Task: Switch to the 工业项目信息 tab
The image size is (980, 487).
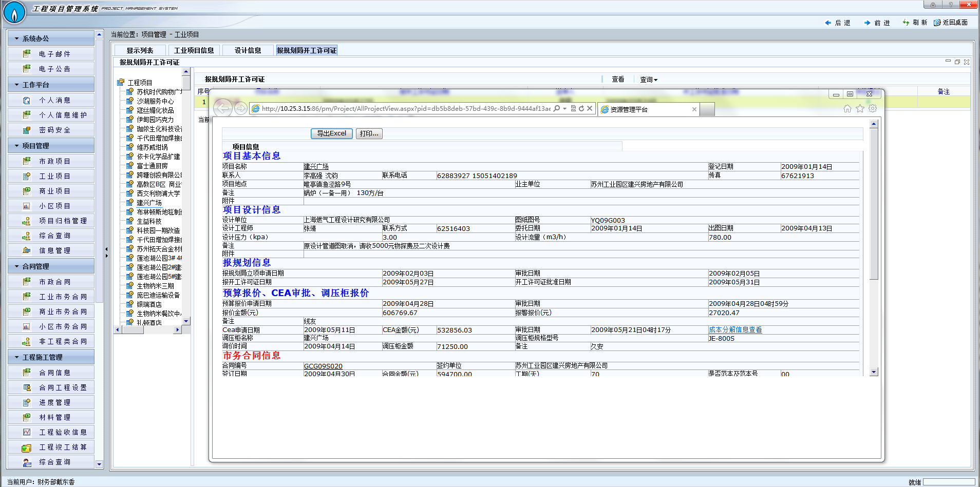Action: (194, 50)
